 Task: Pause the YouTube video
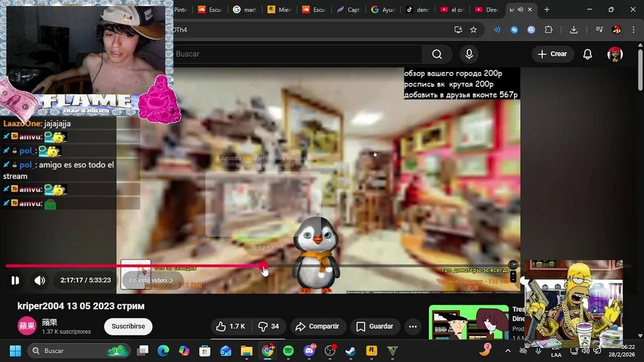(15, 281)
